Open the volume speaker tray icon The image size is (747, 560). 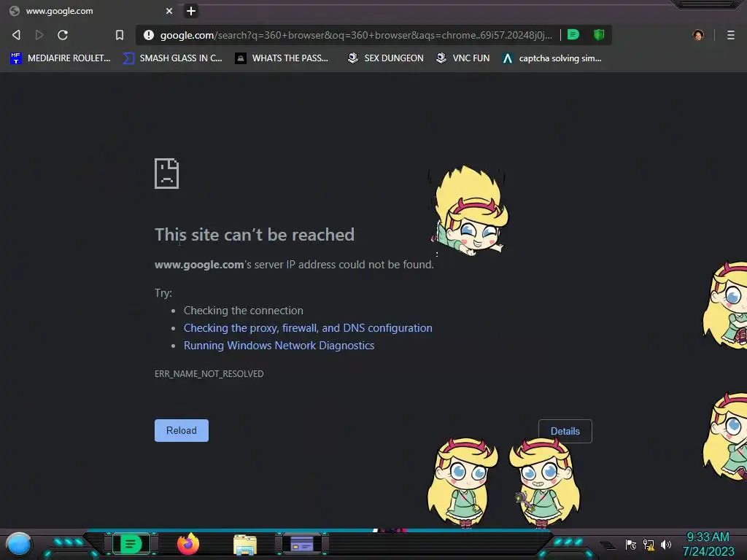pyautogui.click(x=665, y=545)
